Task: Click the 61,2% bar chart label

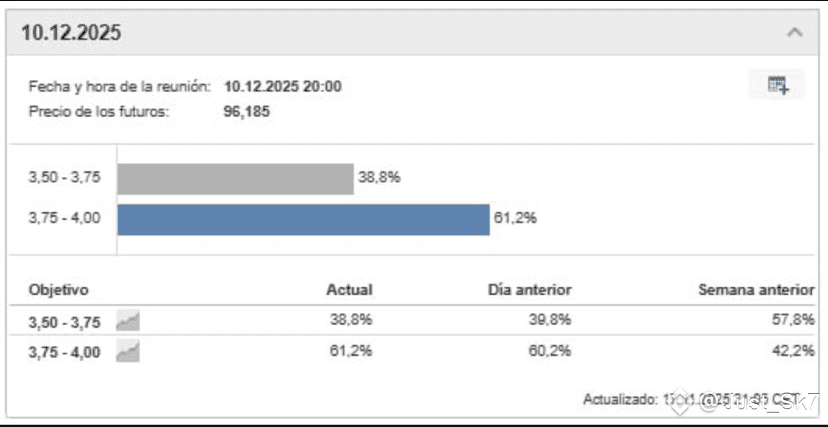Action: click(x=515, y=218)
